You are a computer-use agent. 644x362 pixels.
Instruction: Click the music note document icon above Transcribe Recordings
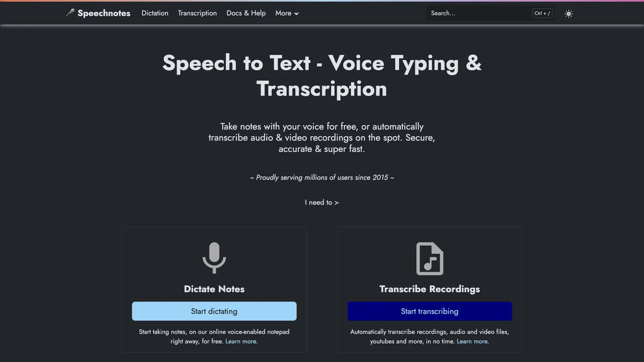point(429,258)
